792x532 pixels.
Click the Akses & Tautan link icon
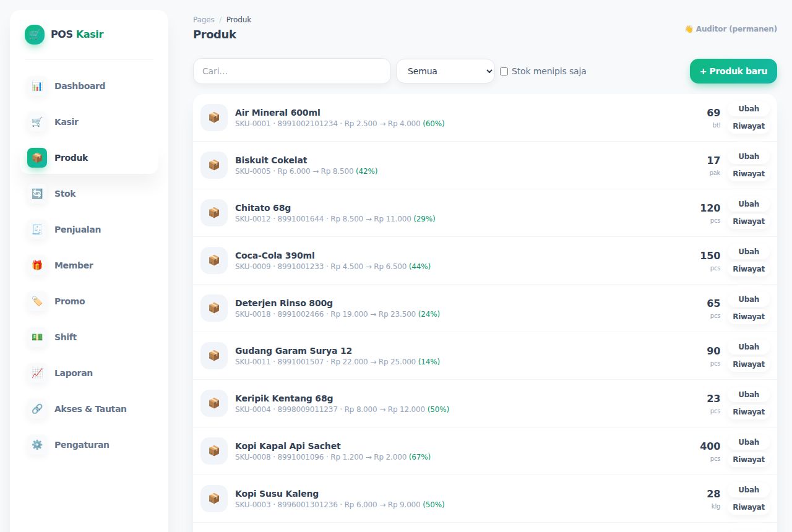point(37,409)
